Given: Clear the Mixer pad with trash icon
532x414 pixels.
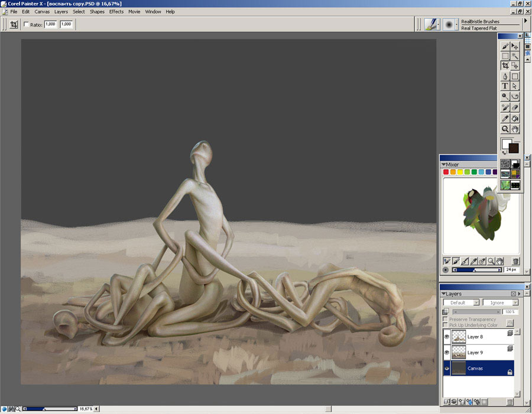Looking at the screenshot, I should pos(515,260).
